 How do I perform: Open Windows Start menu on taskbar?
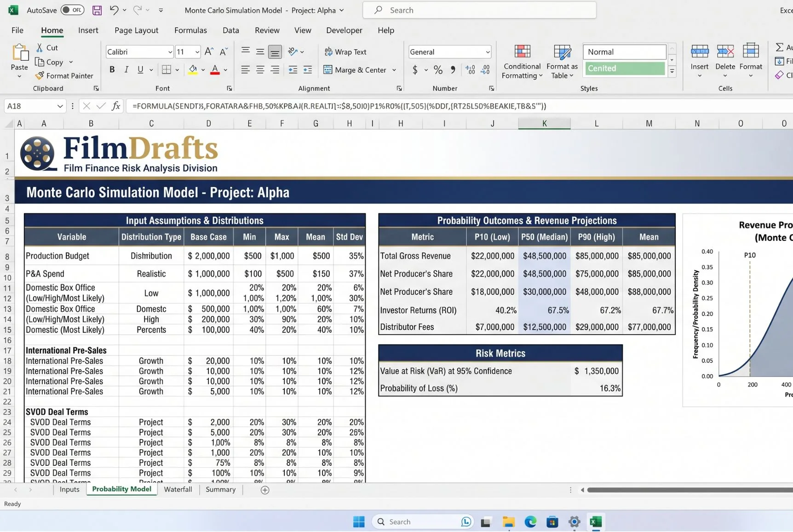(359, 522)
